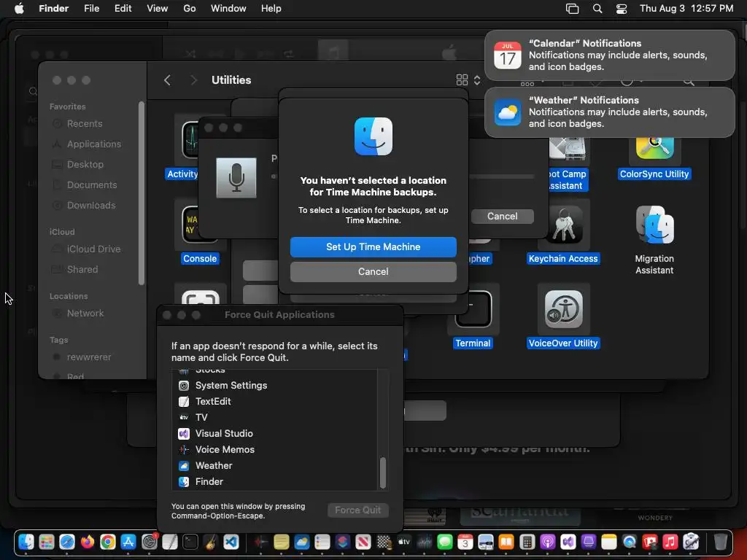Open Applications in Finder sidebar
The image size is (747, 560).
point(88,144)
